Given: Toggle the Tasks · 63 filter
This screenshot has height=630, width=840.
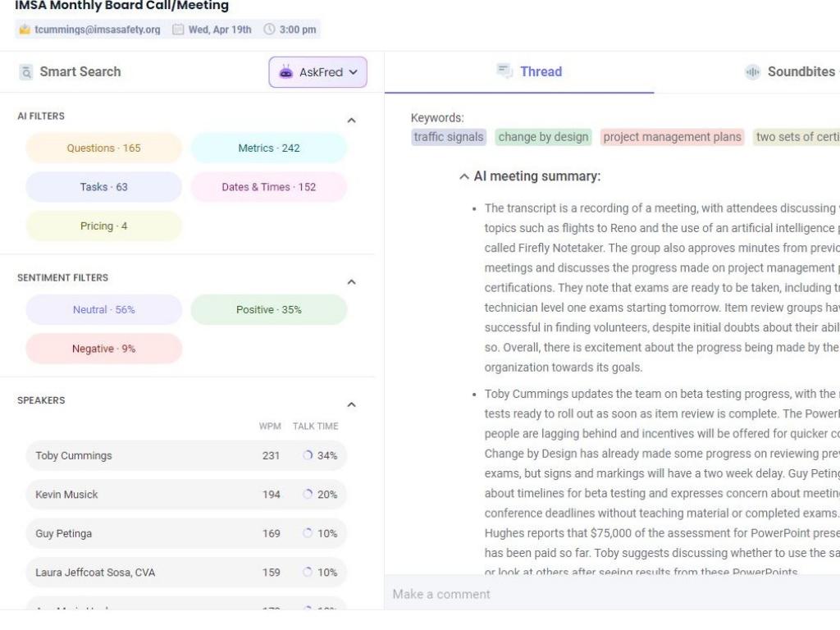Looking at the screenshot, I should [x=103, y=187].
